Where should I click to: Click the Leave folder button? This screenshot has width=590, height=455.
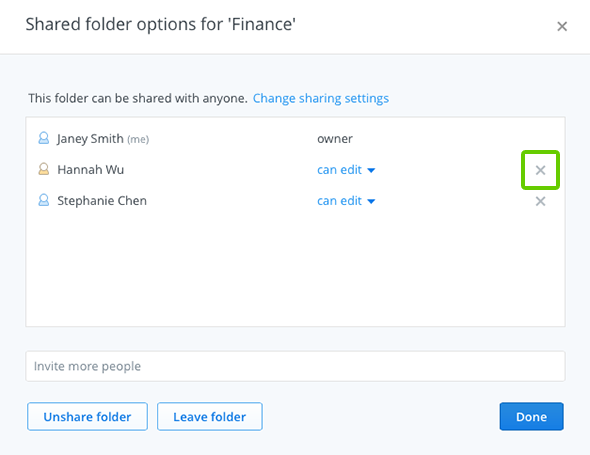[210, 417]
